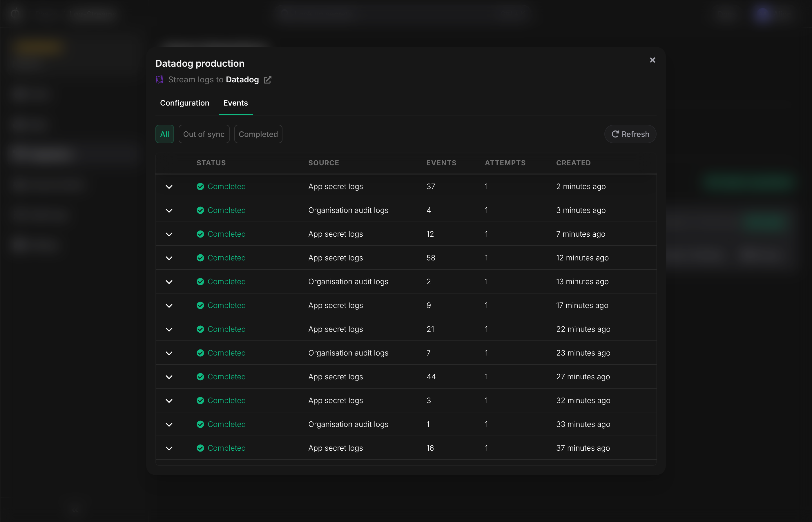The width and height of the screenshot is (812, 522).
Task: Switch to the Configuration tab
Action: coord(185,103)
